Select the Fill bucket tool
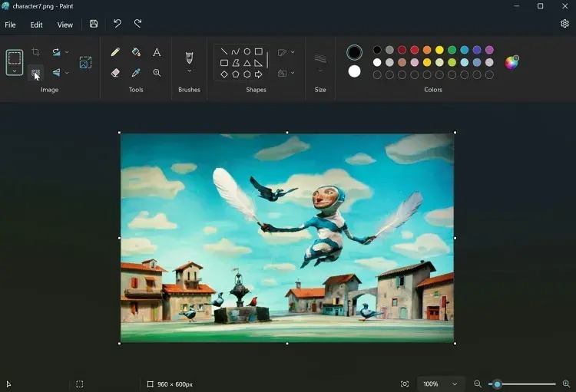The width and height of the screenshot is (576, 392). tap(136, 52)
